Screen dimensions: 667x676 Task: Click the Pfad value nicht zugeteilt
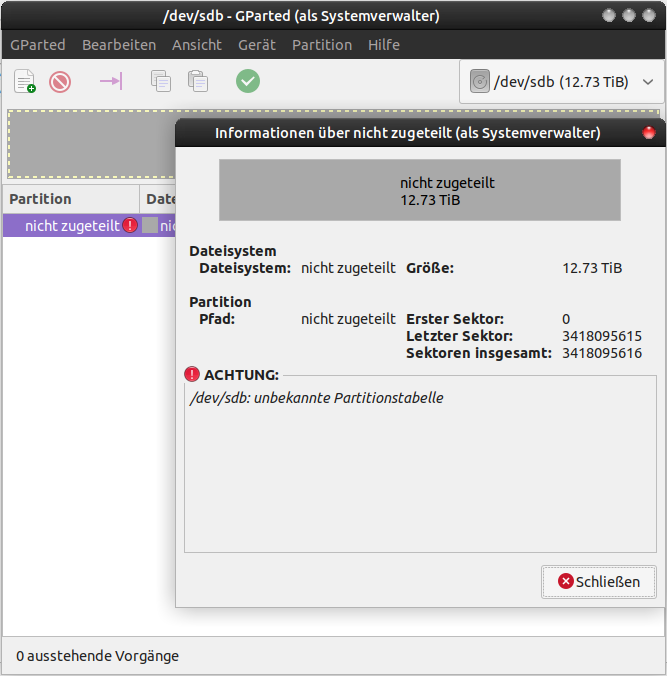click(x=348, y=319)
